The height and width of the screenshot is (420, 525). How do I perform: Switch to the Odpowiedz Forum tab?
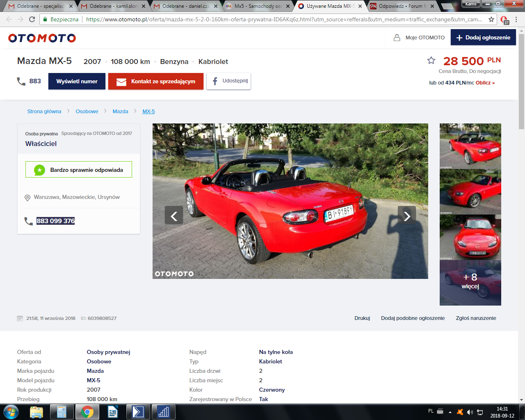(x=402, y=6)
